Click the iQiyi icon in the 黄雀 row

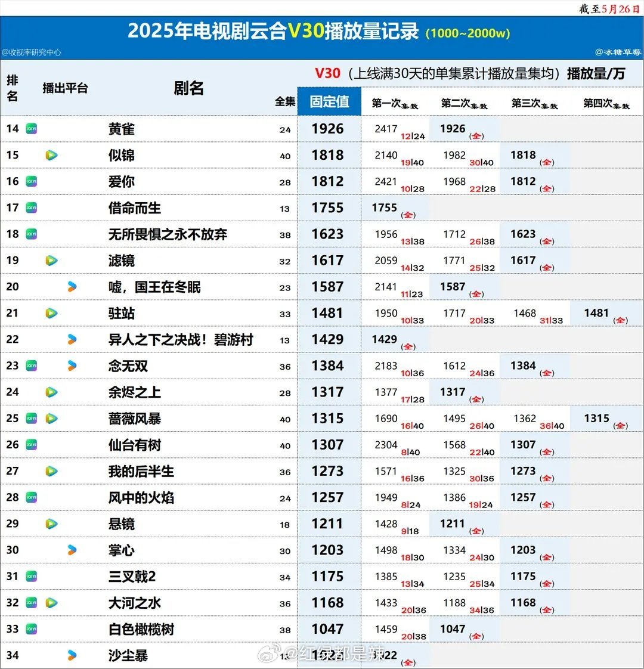31,128
